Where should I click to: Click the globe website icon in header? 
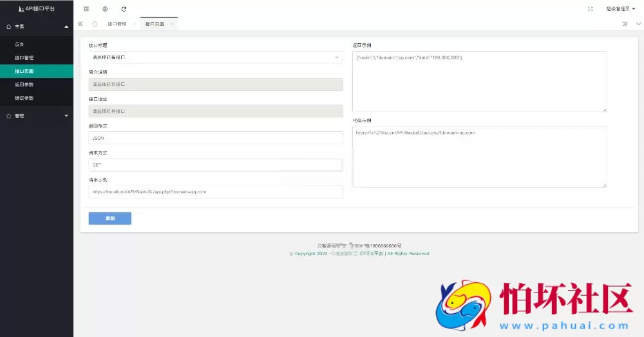click(x=105, y=9)
